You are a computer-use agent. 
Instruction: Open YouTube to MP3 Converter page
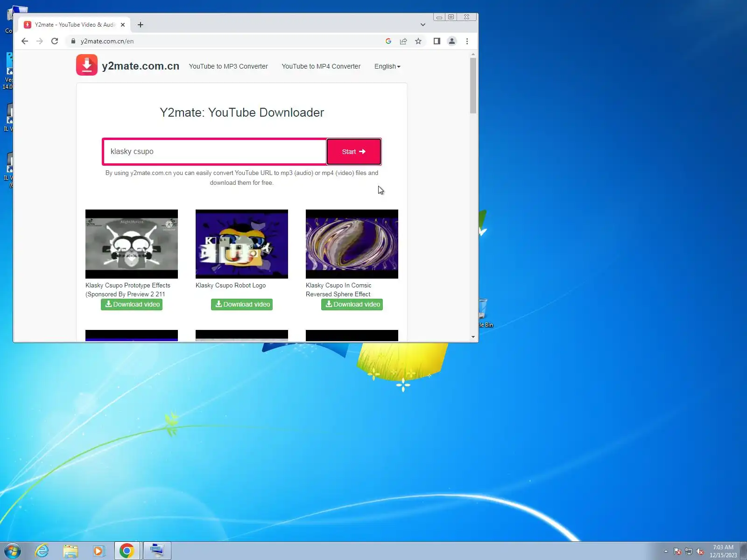coord(228,66)
